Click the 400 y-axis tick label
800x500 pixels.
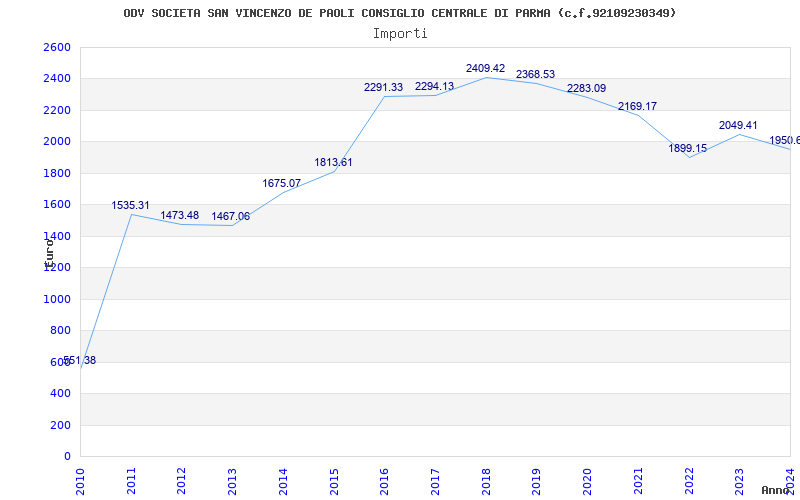[61, 394]
